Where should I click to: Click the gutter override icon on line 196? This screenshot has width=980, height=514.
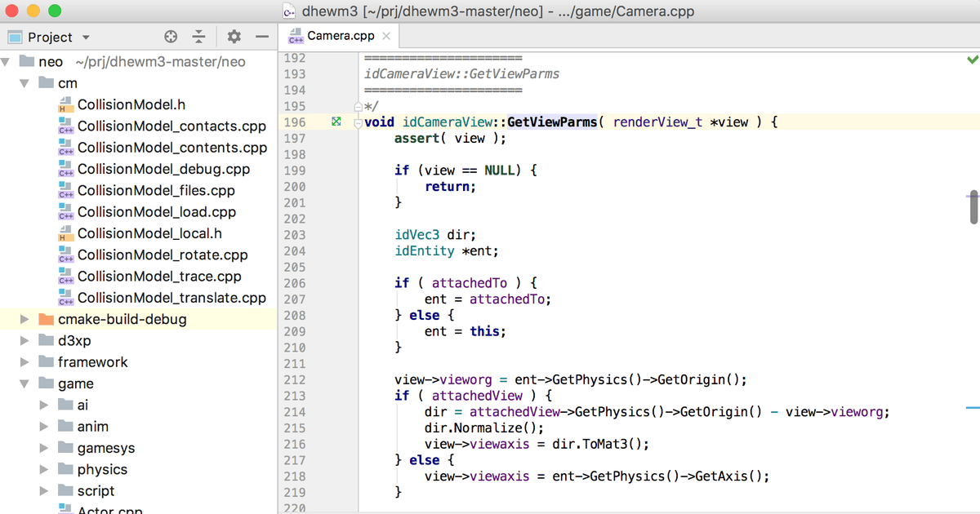336,122
